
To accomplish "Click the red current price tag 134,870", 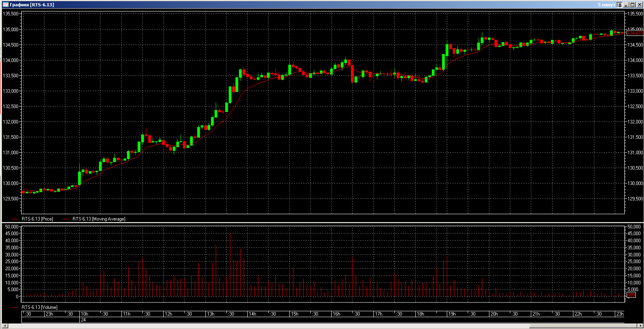I will click(x=635, y=33).
